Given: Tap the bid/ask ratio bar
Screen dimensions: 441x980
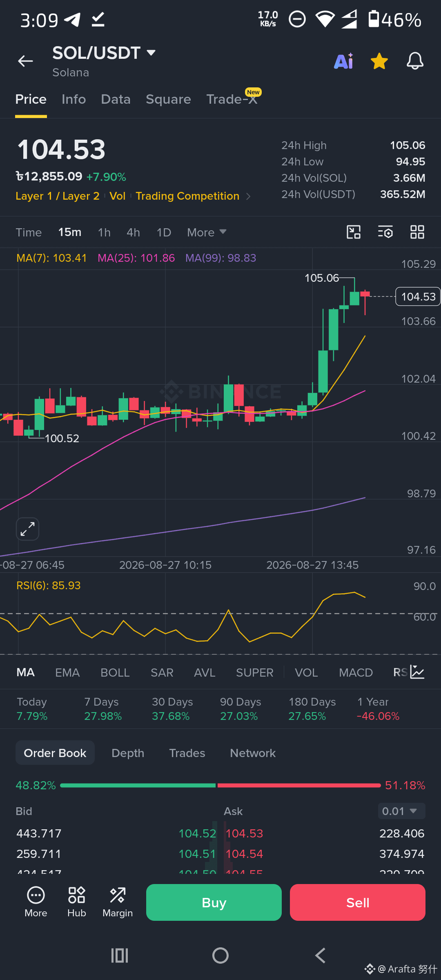Looking at the screenshot, I should (220, 785).
